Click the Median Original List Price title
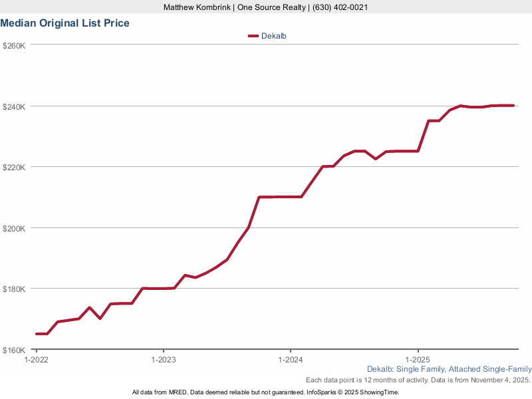Viewport: 532px width, 399px height. click(65, 23)
